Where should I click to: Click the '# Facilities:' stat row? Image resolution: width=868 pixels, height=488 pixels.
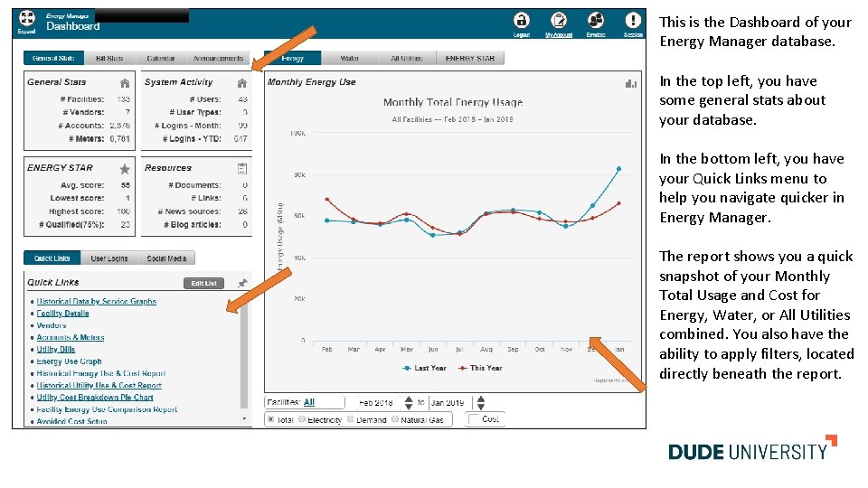tap(80, 99)
